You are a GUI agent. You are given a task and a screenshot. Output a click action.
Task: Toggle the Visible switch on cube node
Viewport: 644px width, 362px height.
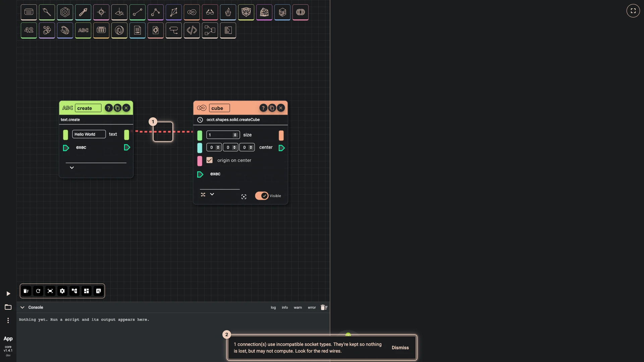262,196
